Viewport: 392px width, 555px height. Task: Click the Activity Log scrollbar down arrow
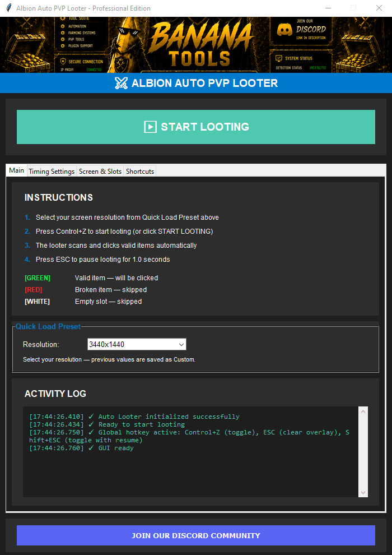[363, 492]
